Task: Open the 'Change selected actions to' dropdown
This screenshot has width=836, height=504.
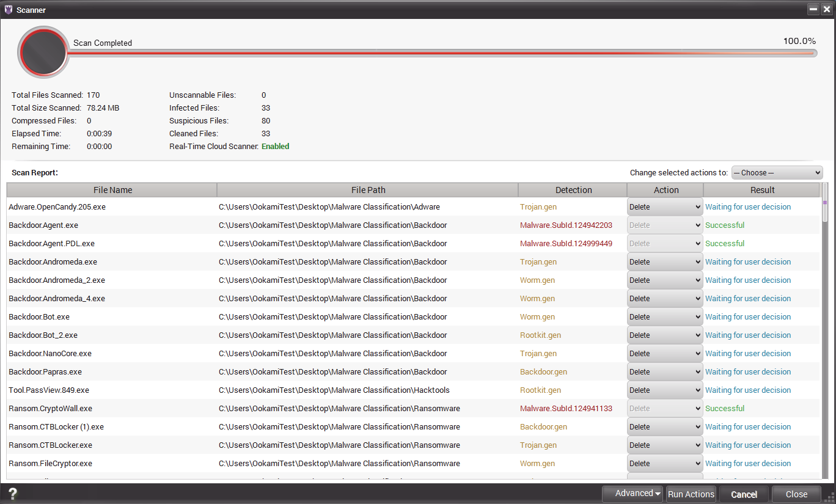Action: click(777, 173)
